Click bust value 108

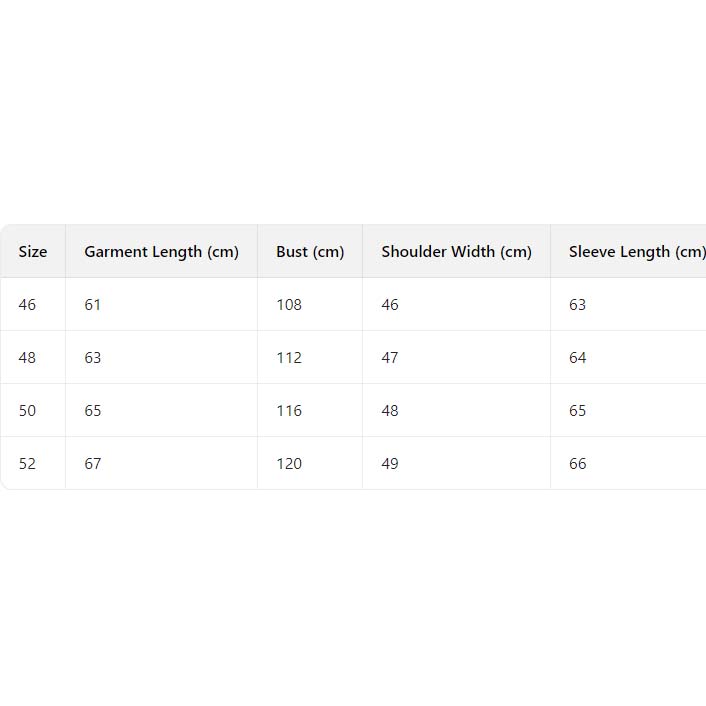[x=289, y=305]
